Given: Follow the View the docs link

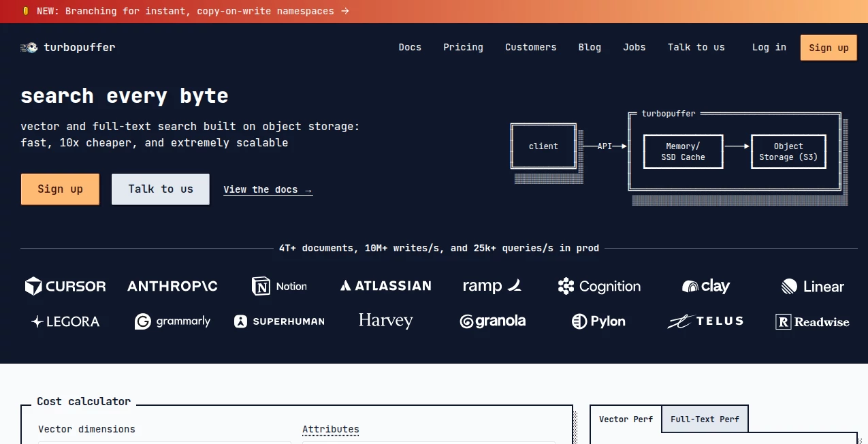Looking at the screenshot, I should tap(268, 190).
